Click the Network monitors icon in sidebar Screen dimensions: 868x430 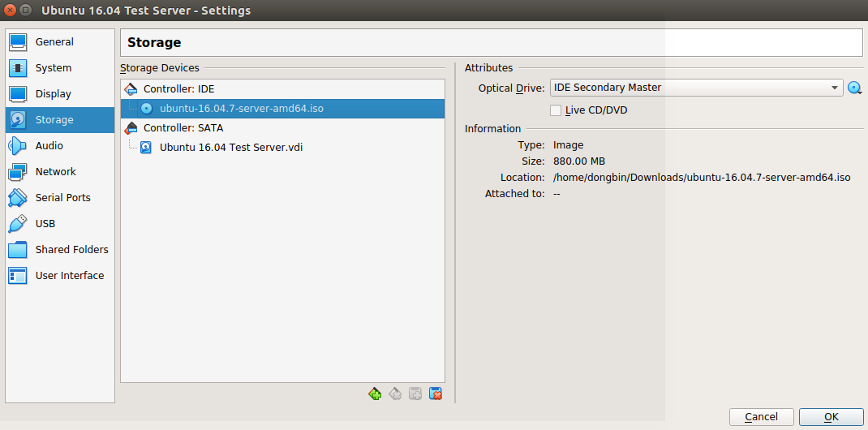(x=18, y=172)
